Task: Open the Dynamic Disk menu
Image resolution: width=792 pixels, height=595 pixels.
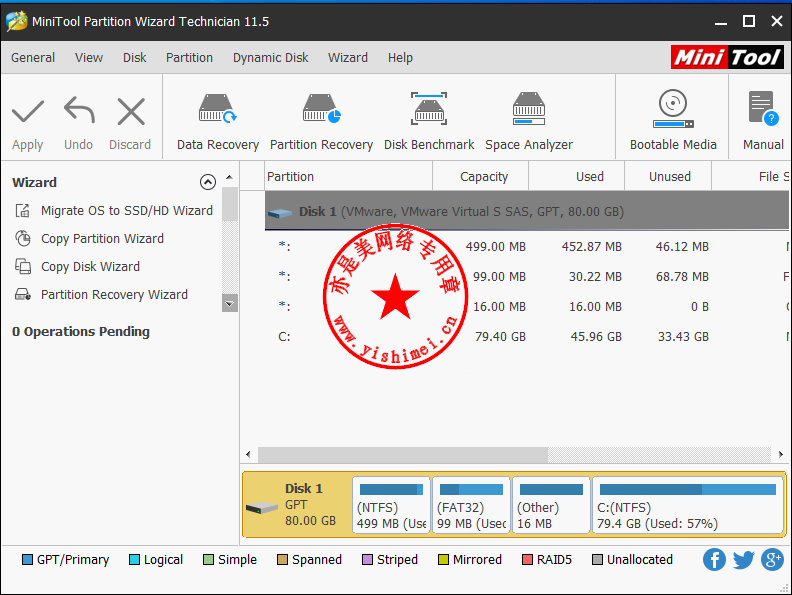Action: 270,58
